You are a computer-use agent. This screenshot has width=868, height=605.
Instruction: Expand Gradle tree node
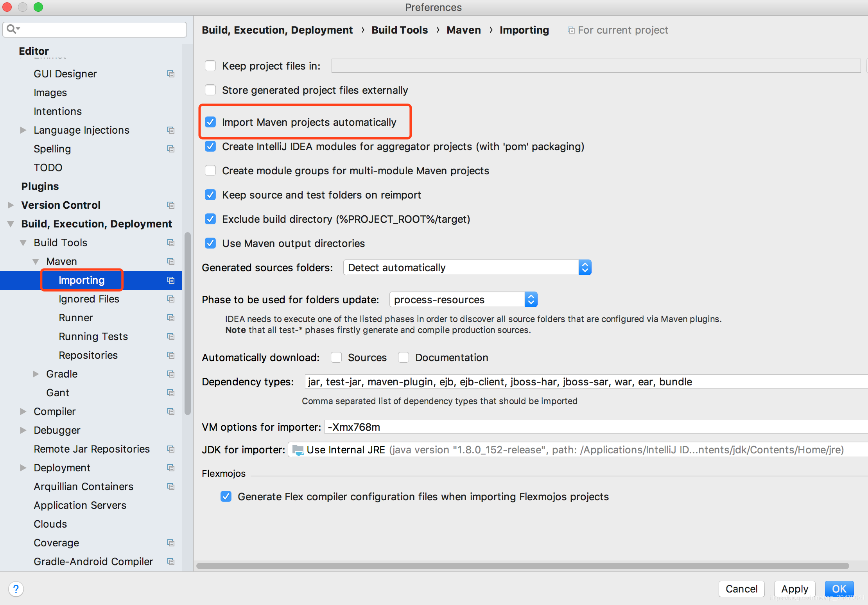click(x=36, y=374)
